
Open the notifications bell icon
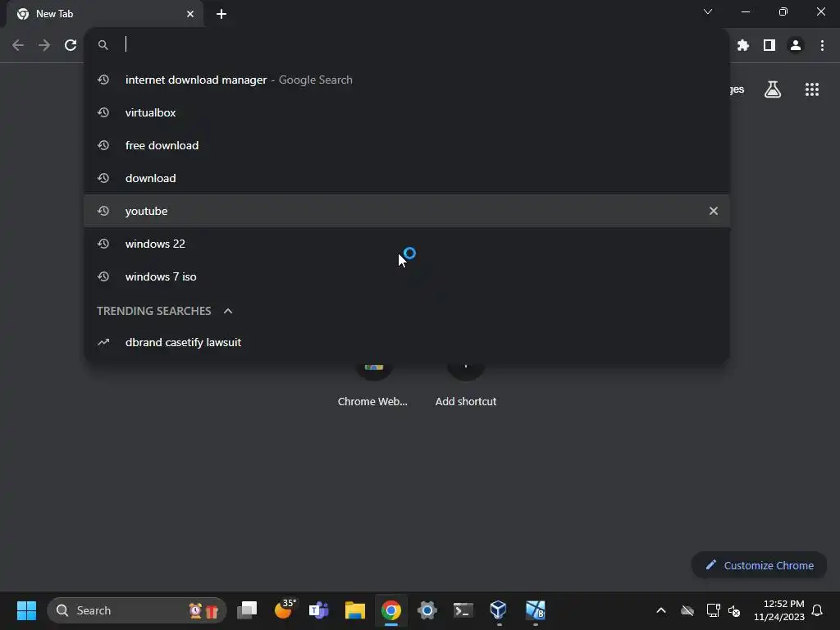(817, 610)
